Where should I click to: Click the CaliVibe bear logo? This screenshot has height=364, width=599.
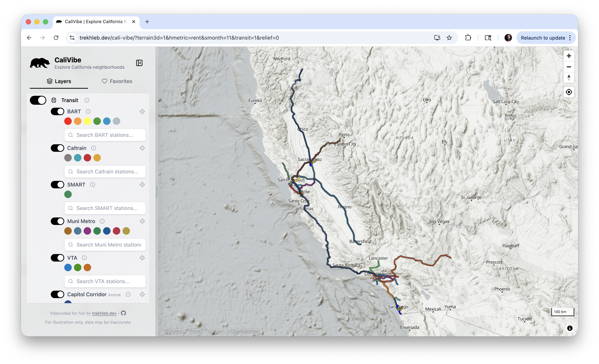click(40, 63)
